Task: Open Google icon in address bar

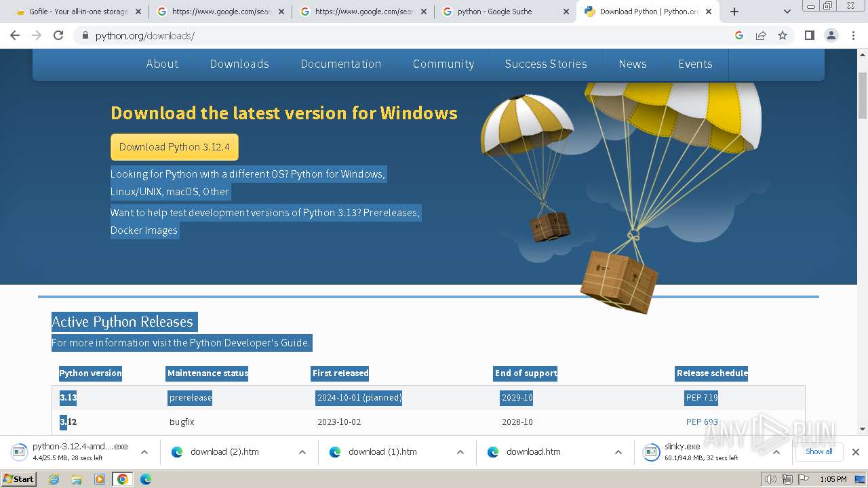Action: tap(739, 35)
